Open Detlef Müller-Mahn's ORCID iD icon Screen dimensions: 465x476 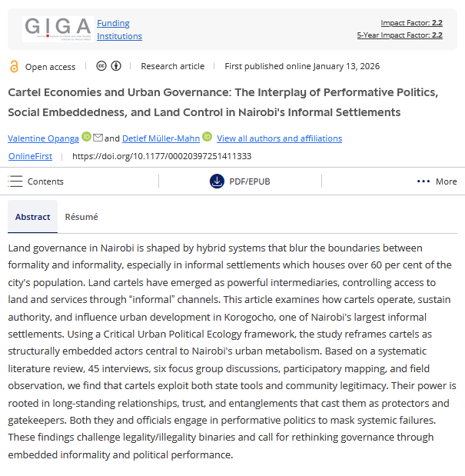[x=207, y=138]
